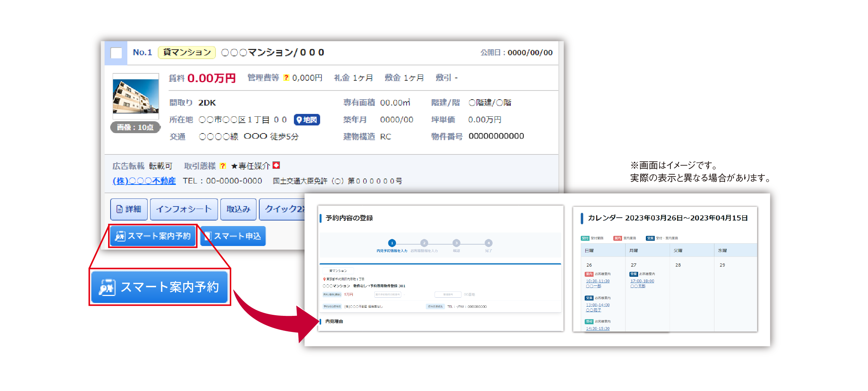Check the No.1 property selection checkbox
Screen dimensions: 868x391
tap(116, 53)
